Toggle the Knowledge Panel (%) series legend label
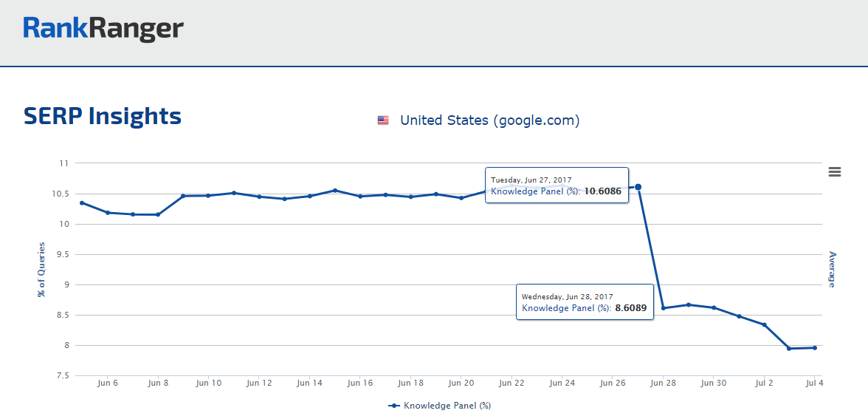The height and width of the screenshot is (416, 868). tap(447, 406)
